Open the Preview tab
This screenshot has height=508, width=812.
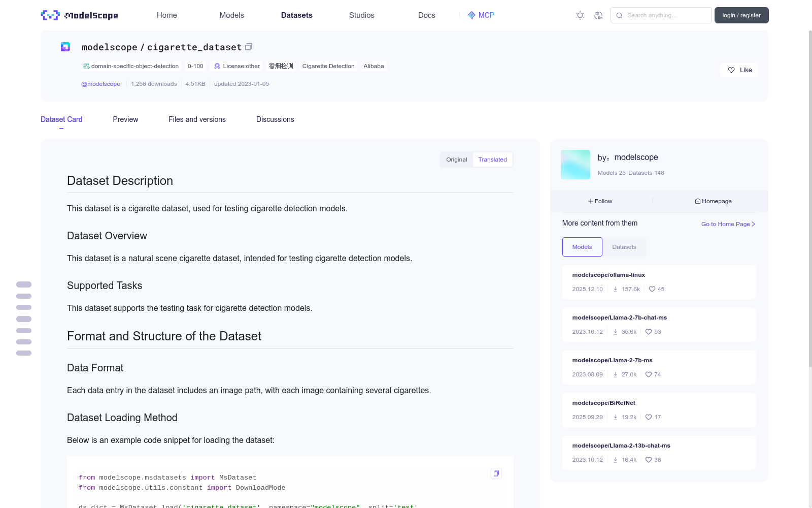[x=125, y=119]
